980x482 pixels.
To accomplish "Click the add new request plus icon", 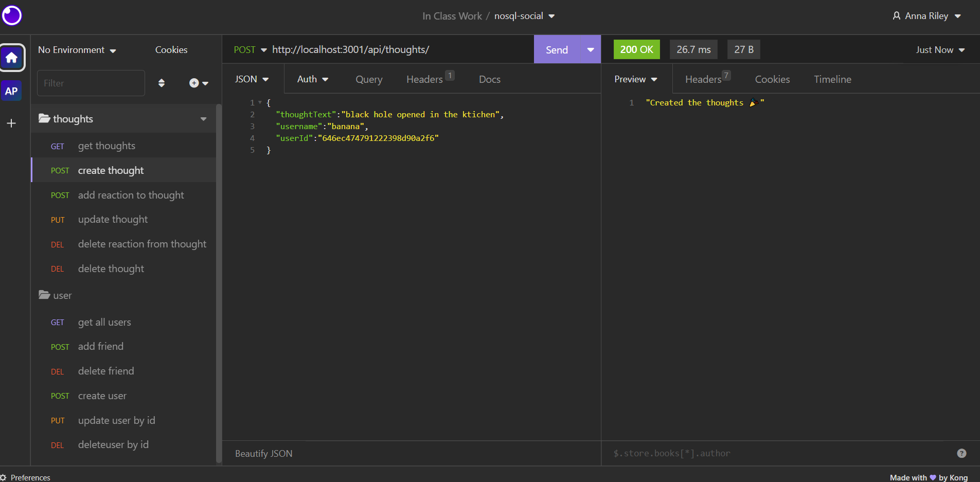I will click(x=194, y=83).
